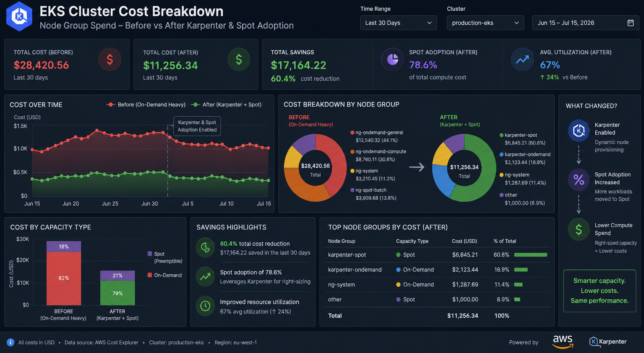
Task: Click the $28,420.56 Total Cost Before value
Action: 41,65
